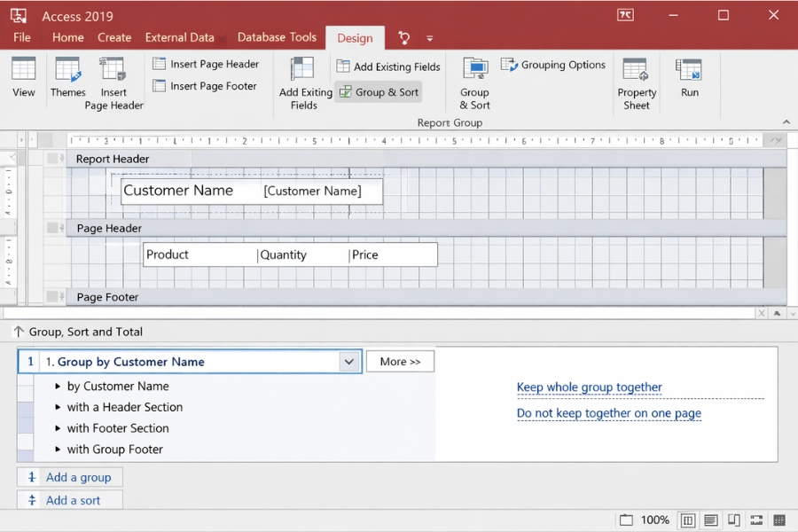This screenshot has height=532, width=798.
Task: Click the More >> button
Action: 400,362
